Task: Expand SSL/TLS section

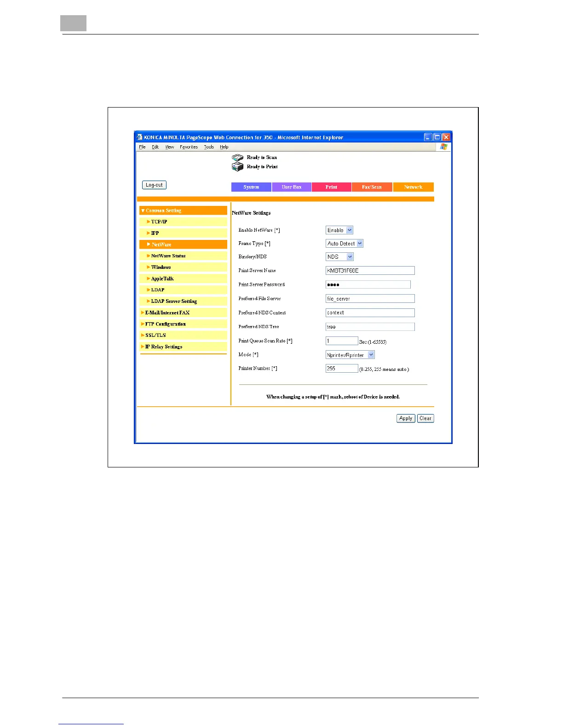Action: coord(183,335)
